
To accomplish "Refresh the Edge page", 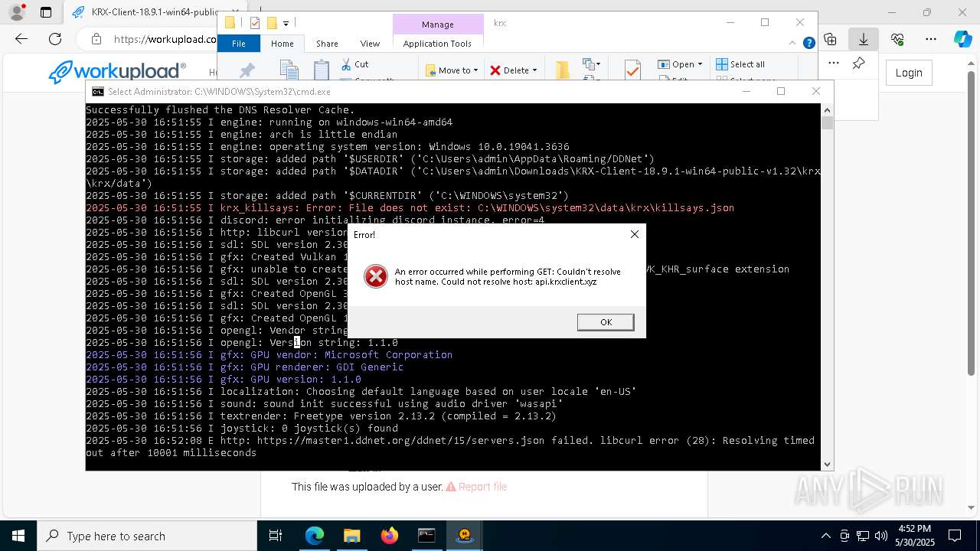I will point(55,39).
